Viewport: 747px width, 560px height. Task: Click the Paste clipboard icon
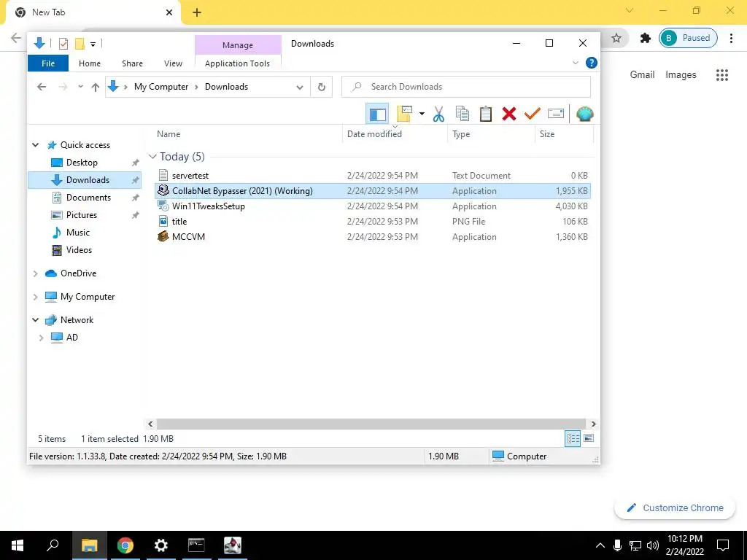(485, 114)
